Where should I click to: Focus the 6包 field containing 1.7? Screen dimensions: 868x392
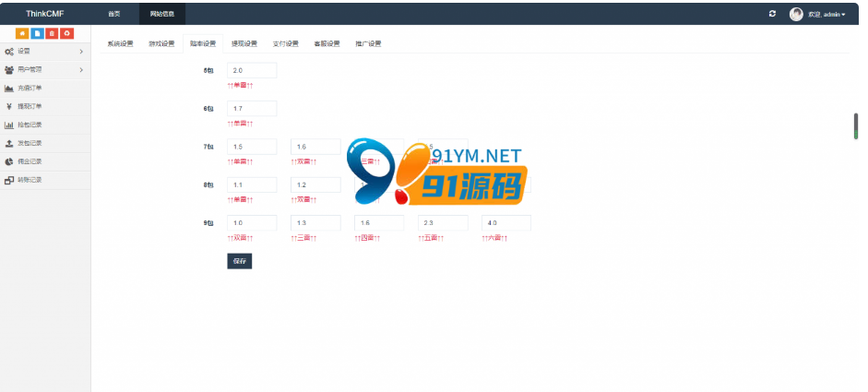[x=252, y=109]
